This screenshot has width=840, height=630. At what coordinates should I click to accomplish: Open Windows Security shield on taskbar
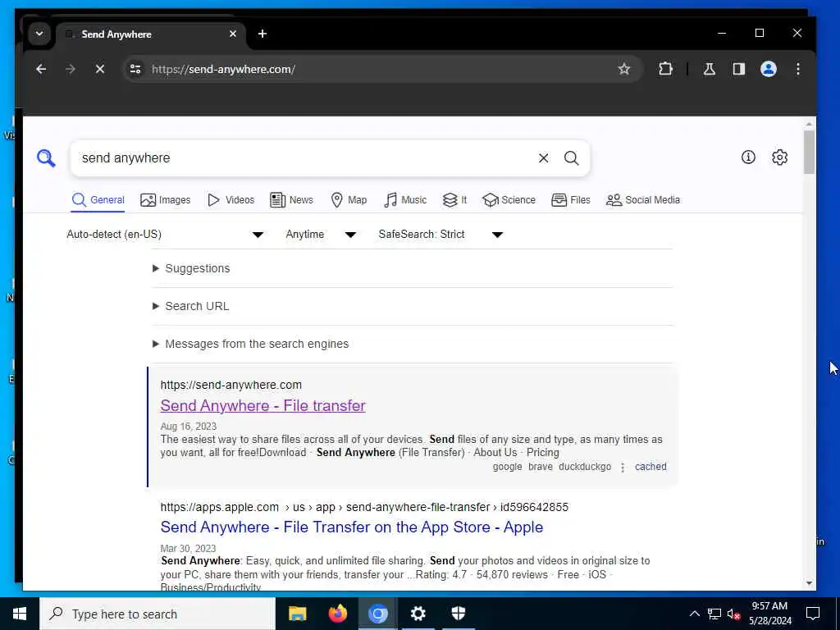pyautogui.click(x=458, y=614)
